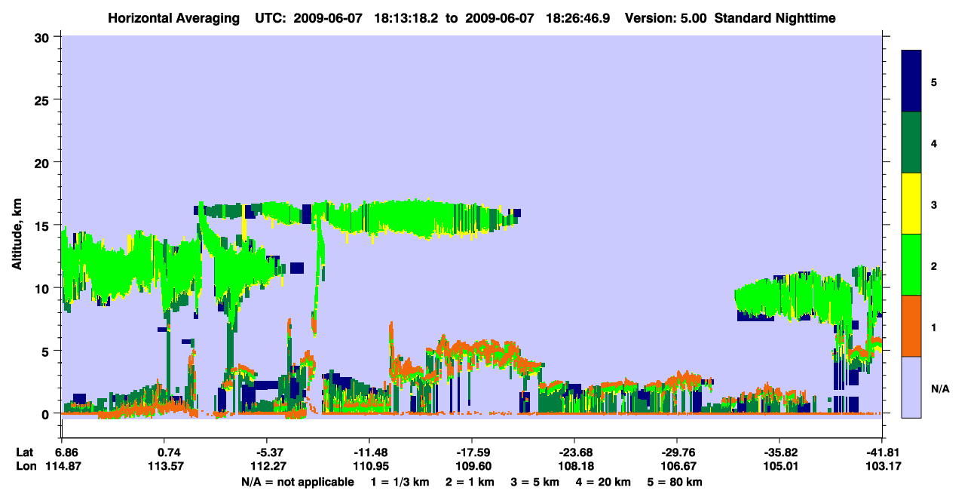Viewport: 980px width, 503px height.
Task: Click the y-axis tick label 15
Action: (x=44, y=225)
